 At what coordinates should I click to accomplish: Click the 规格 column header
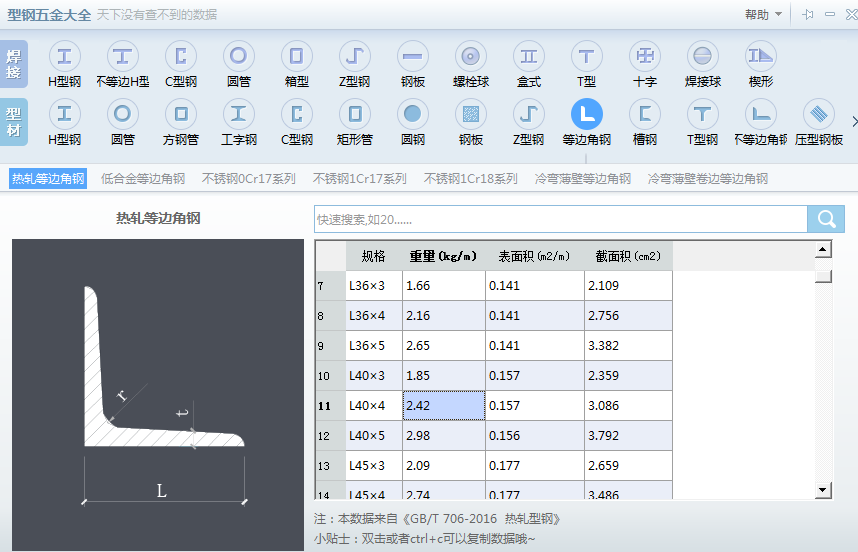[x=374, y=256]
